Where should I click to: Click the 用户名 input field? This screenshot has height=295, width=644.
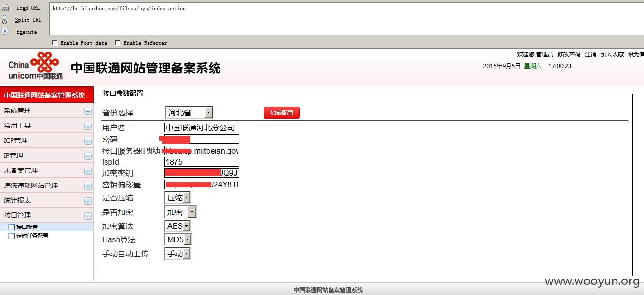201,127
